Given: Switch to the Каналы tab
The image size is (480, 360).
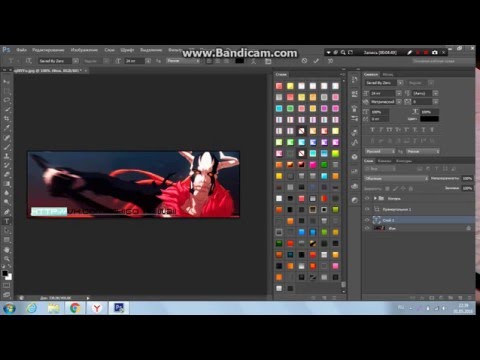Looking at the screenshot, I should (384, 161).
